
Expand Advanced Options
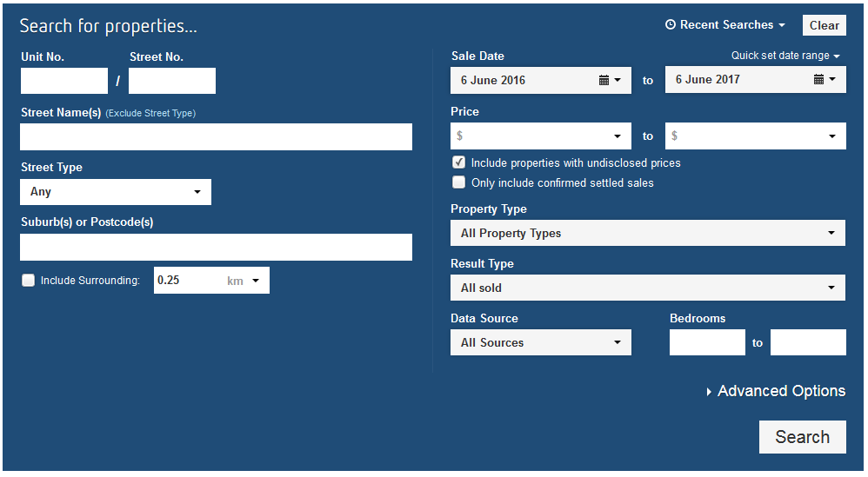point(775,391)
